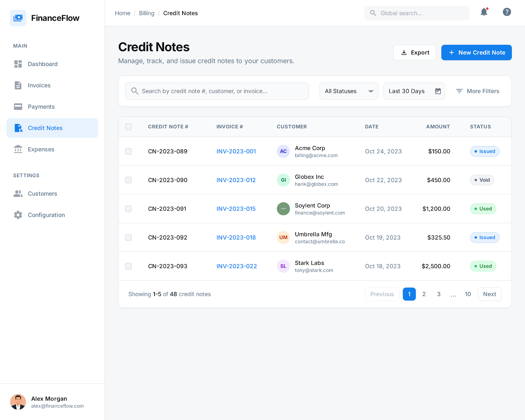The image size is (525, 420).
Task: Expand the All Statuses dropdown
Action: 348,91
